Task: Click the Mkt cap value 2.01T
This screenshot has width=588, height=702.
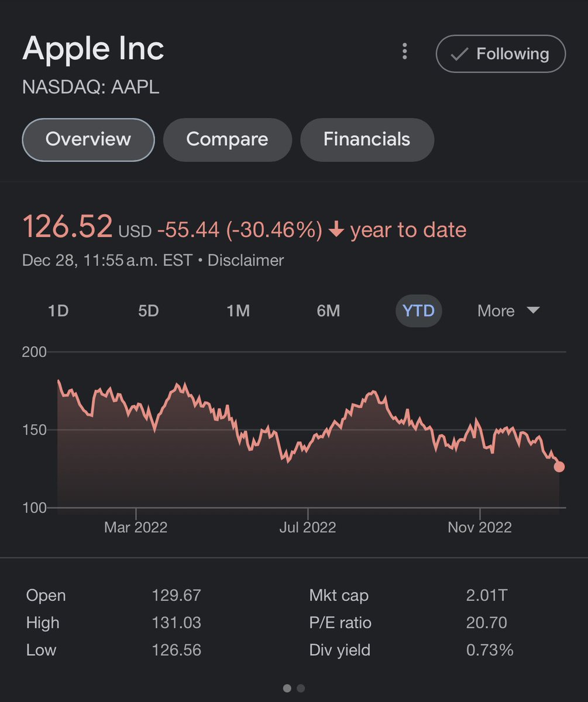Action: click(486, 596)
